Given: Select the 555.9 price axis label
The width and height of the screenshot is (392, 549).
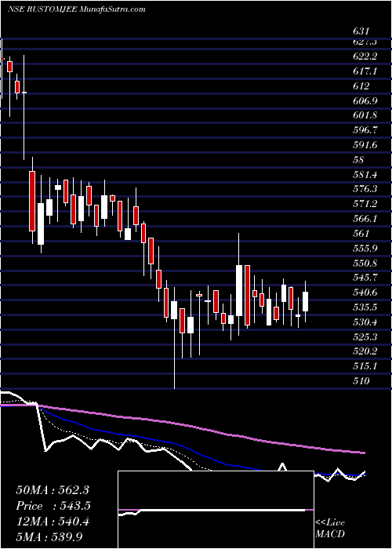Looking at the screenshot, I should click(x=365, y=249).
